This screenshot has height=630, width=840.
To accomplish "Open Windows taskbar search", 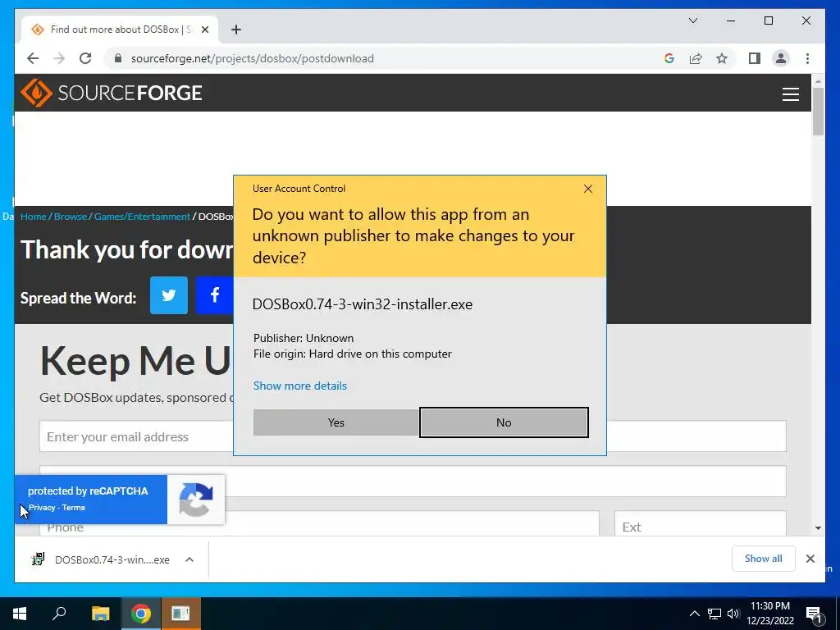I will [59, 614].
